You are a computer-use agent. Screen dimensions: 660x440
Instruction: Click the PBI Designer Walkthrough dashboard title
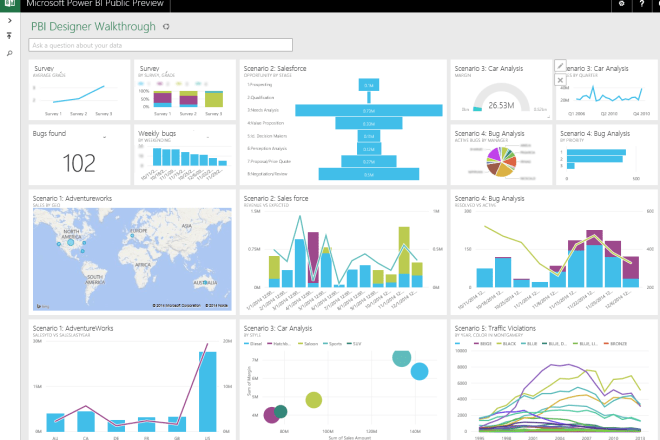[x=93, y=27]
